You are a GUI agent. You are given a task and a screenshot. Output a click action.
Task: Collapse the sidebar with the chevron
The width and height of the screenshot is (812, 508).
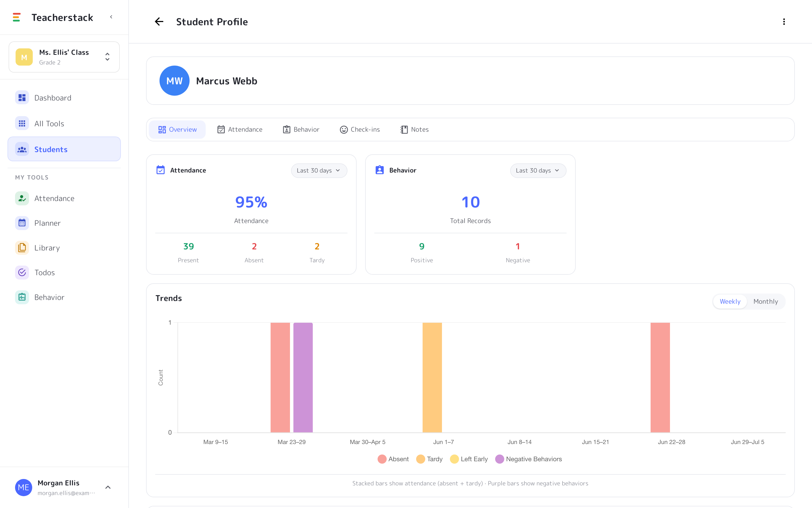point(111,17)
